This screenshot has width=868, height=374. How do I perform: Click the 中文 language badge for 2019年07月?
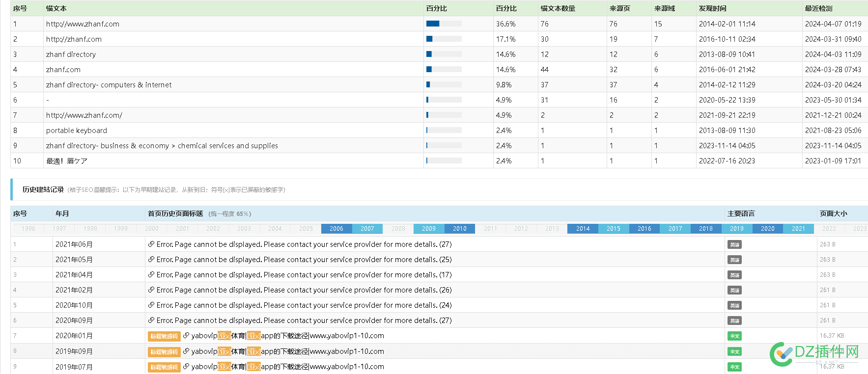pyautogui.click(x=734, y=367)
